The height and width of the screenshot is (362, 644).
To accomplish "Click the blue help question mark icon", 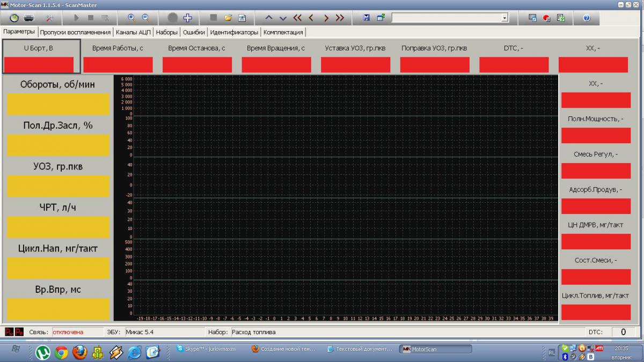I will pyautogui.click(x=587, y=18).
